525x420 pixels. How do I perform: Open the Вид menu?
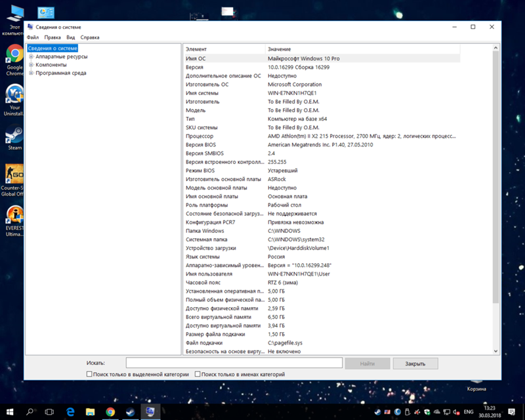71,37
